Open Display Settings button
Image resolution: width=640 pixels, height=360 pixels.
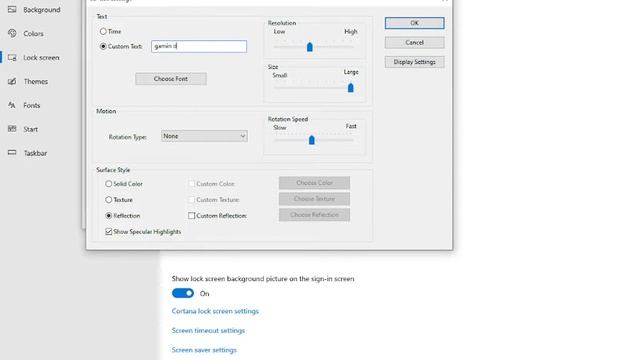(x=414, y=62)
